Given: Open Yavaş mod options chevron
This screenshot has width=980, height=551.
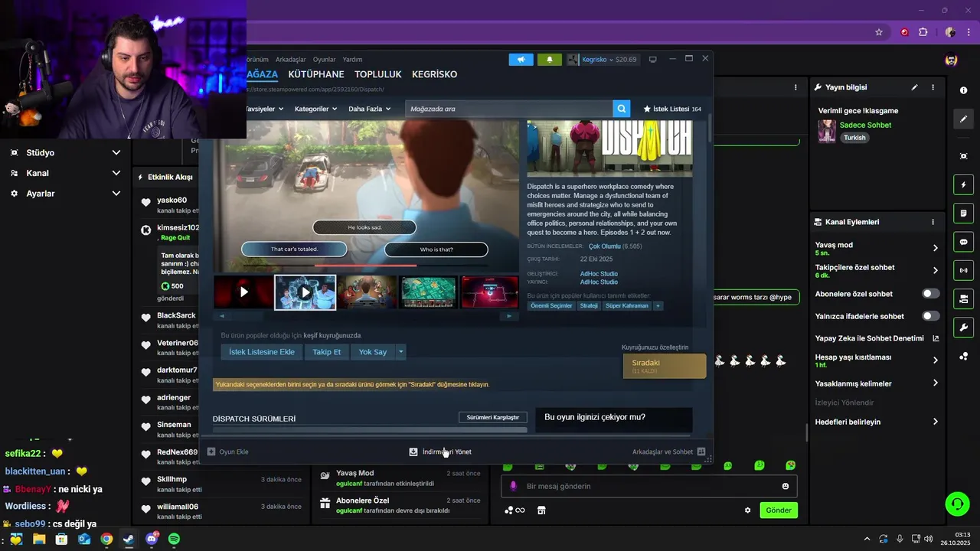Looking at the screenshot, I should pos(935,248).
